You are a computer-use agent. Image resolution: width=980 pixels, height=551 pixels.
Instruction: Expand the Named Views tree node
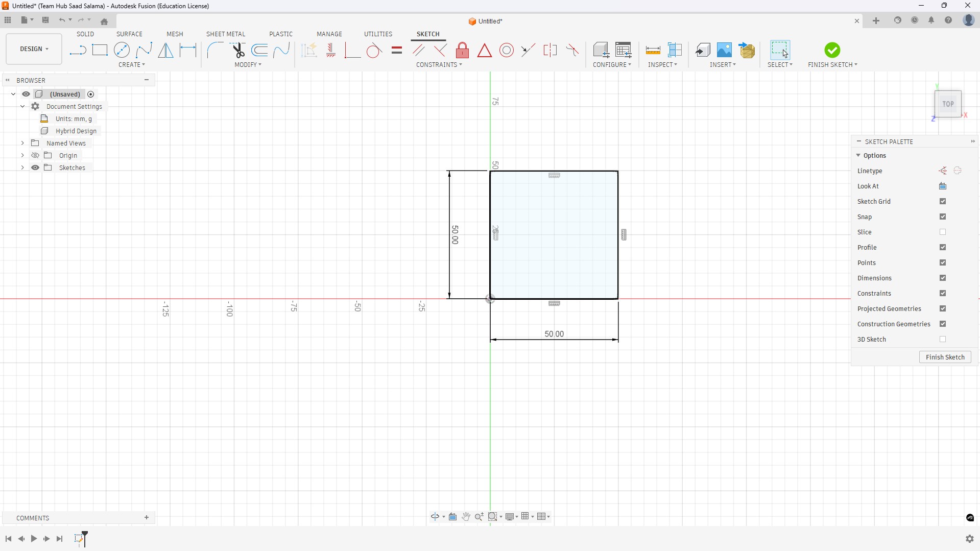22,143
